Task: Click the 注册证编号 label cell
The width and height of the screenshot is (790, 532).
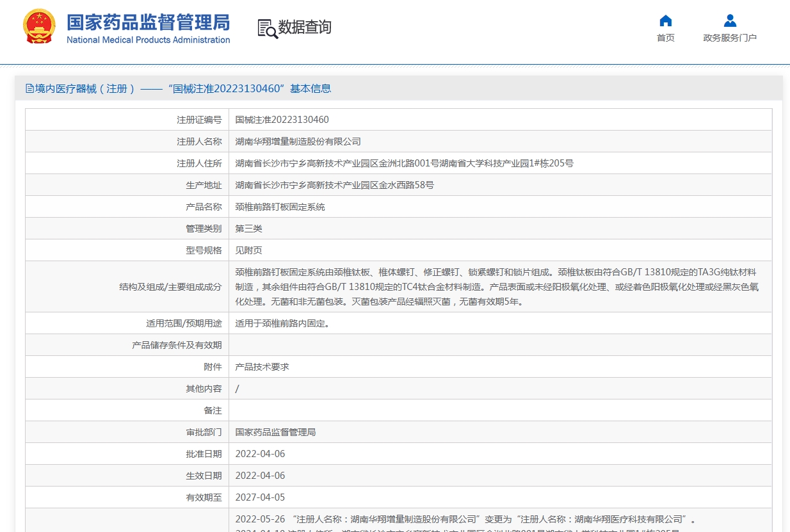Action: [127, 120]
